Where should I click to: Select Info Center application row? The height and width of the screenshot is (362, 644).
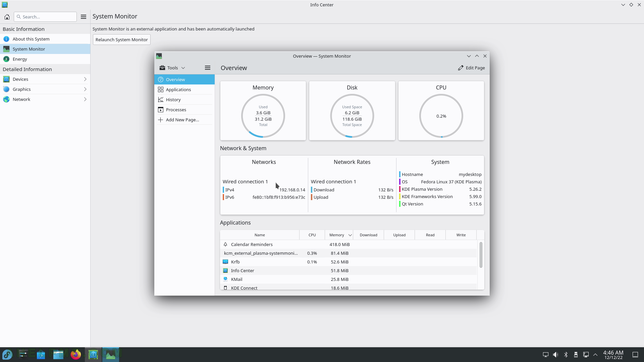pos(348,270)
